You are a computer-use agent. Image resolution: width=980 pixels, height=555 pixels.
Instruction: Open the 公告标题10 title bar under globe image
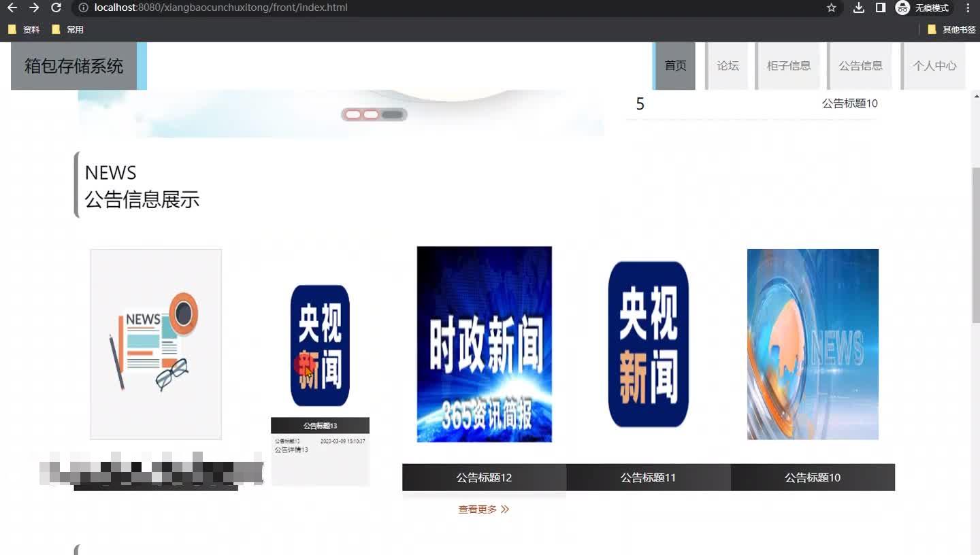(x=813, y=477)
